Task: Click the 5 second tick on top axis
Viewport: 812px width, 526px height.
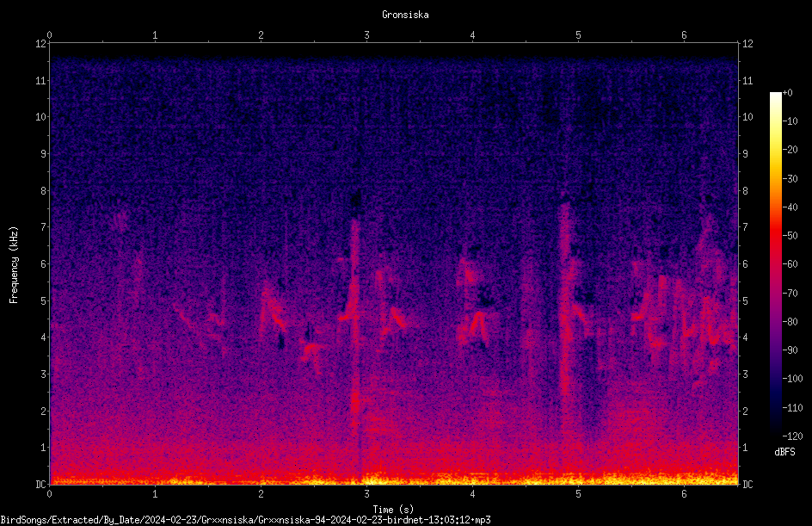Action: click(578, 35)
